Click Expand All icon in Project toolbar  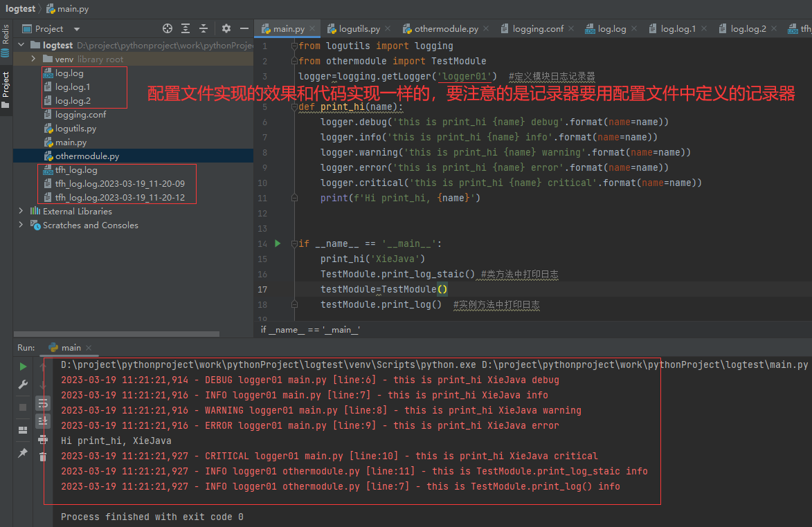(186, 28)
